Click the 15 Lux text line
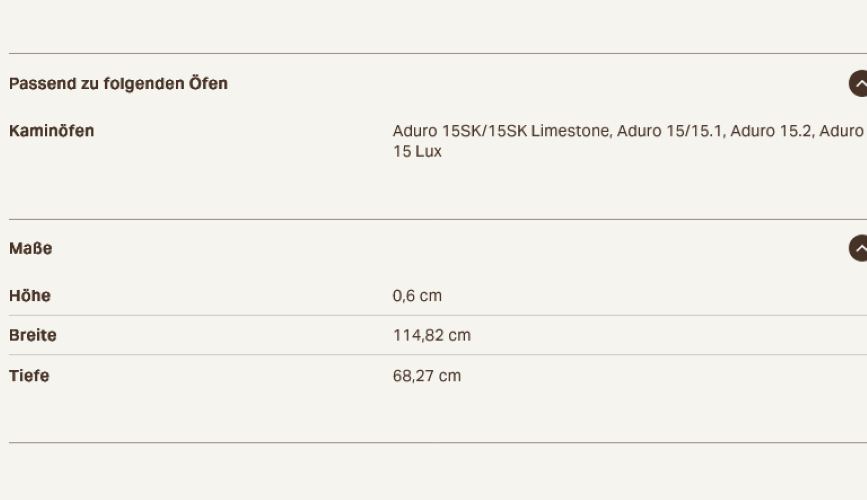 [x=417, y=152]
